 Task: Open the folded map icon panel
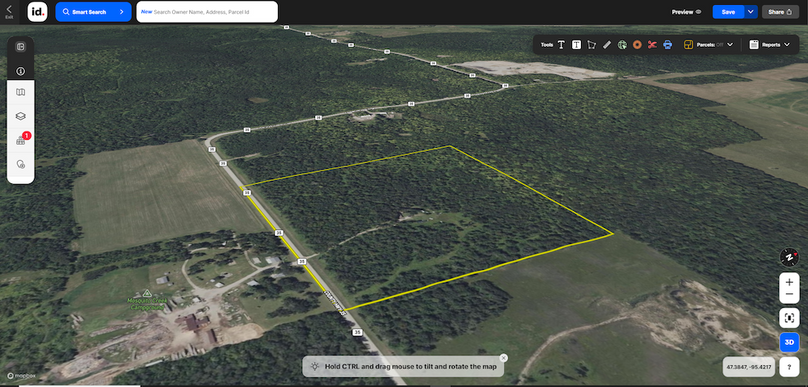point(21,92)
